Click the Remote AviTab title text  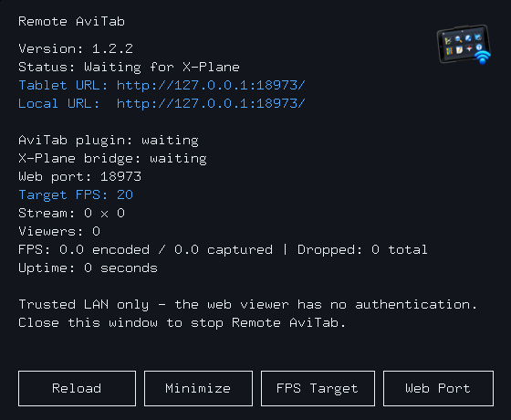72,22
